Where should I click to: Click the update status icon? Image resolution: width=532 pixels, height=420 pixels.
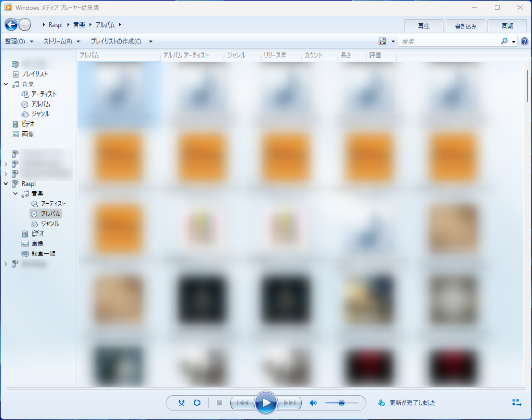pyautogui.click(x=381, y=403)
